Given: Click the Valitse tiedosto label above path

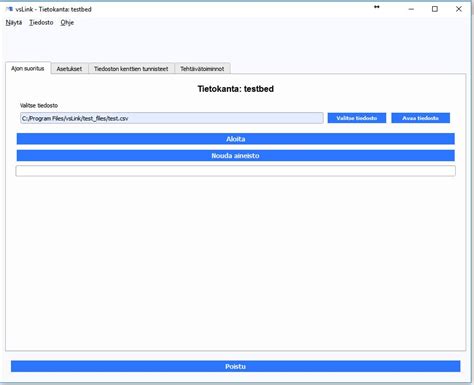Looking at the screenshot, I should pyautogui.click(x=39, y=106).
